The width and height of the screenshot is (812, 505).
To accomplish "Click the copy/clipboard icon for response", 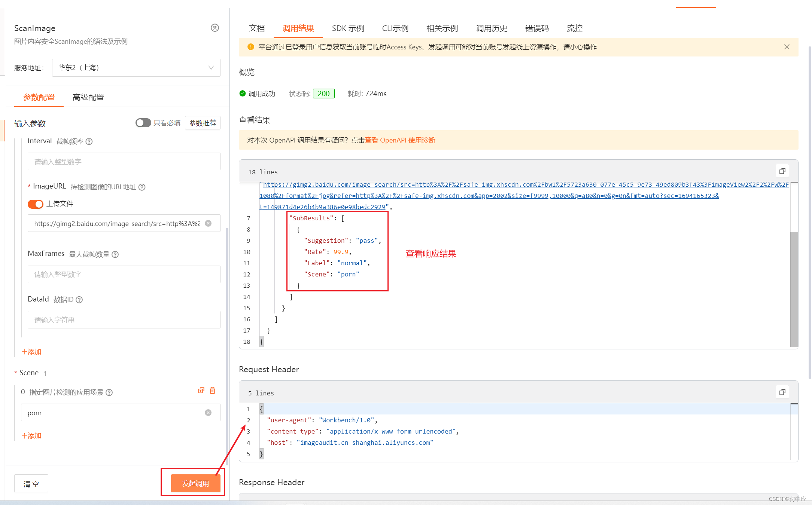I will pyautogui.click(x=782, y=171).
